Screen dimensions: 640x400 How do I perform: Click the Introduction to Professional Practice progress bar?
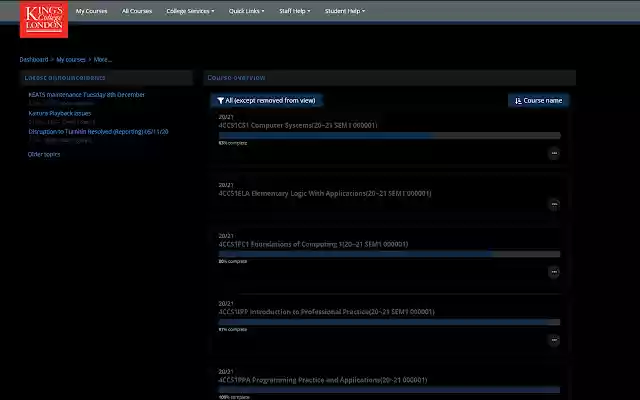(389, 322)
